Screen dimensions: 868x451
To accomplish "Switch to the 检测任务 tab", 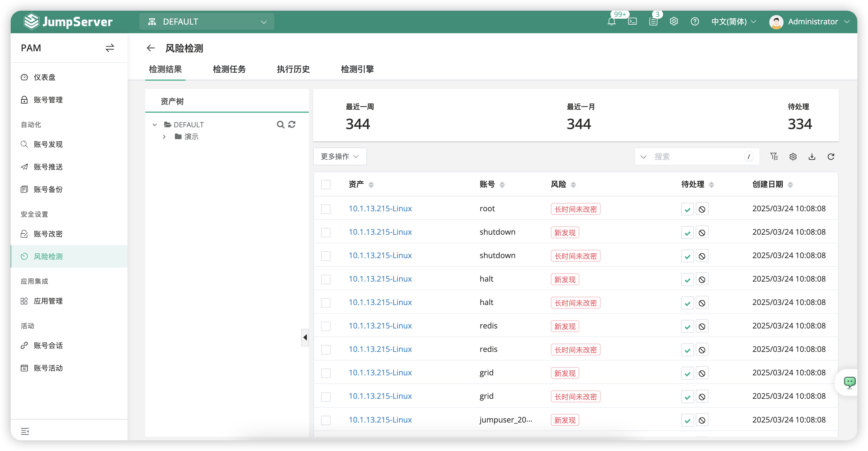I will coord(229,69).
